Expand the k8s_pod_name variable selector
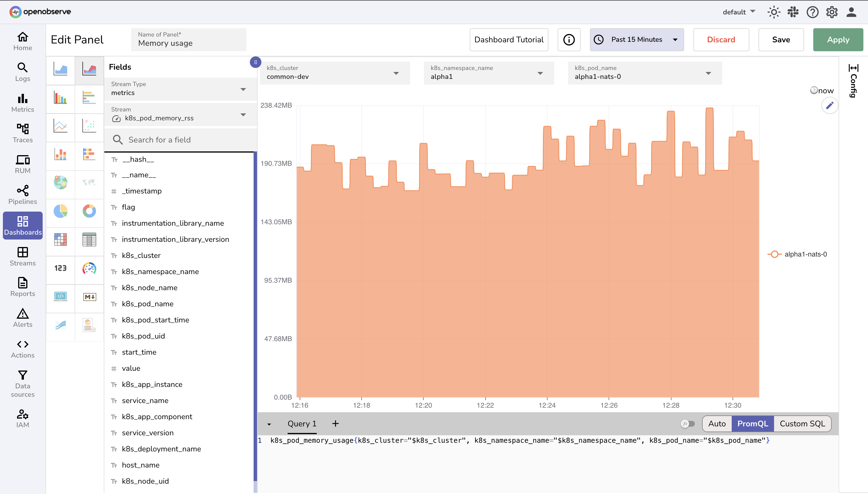868x494 pixels. [x=708, y=73]
